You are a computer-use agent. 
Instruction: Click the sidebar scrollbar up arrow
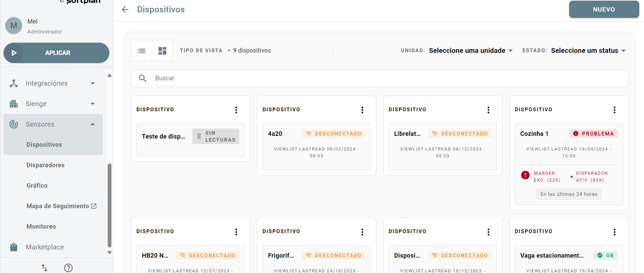pyautogui.click(x=109, y=75)
